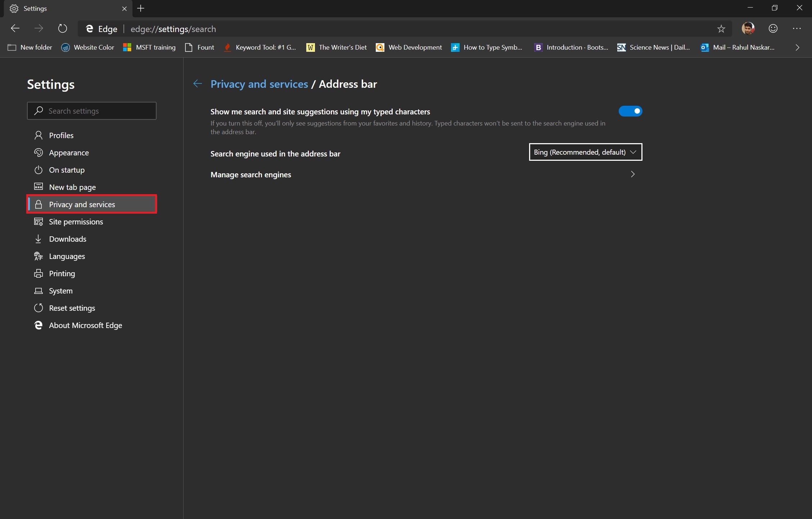Click the page refresh button

pyautogui.click(x=63, y=29)
